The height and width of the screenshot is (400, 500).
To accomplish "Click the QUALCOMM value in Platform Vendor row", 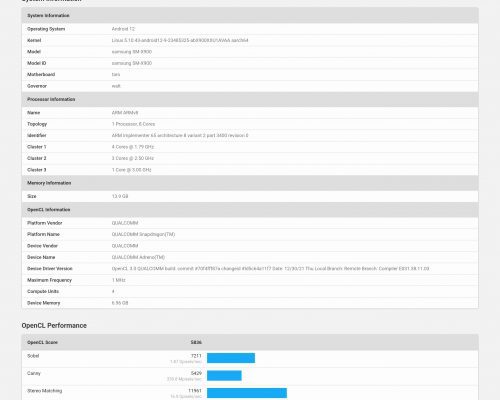I will click(125, 223).
